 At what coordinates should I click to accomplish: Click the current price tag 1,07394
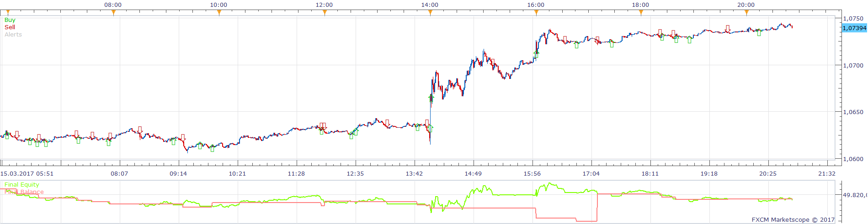pos(854,28)
